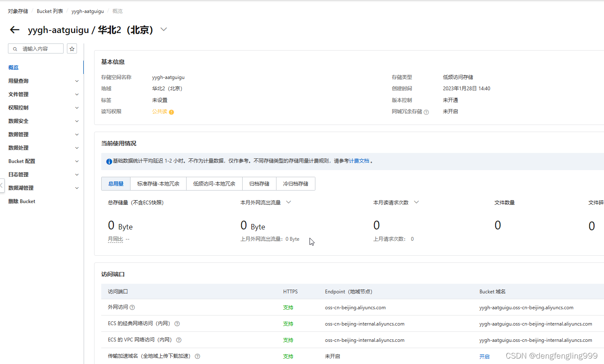604x364 pixels.
Task: Focus the 请输入内容 search field
Action: [36, 49]
